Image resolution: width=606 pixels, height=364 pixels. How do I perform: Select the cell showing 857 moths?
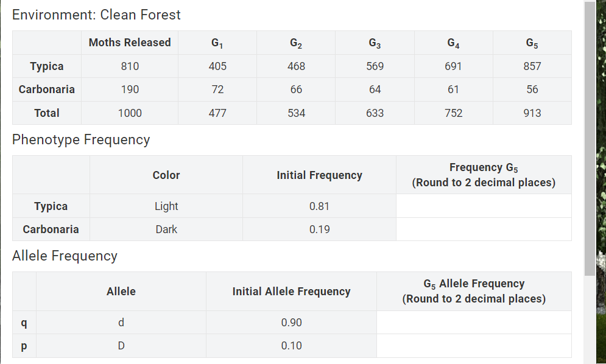coord(532,66)
